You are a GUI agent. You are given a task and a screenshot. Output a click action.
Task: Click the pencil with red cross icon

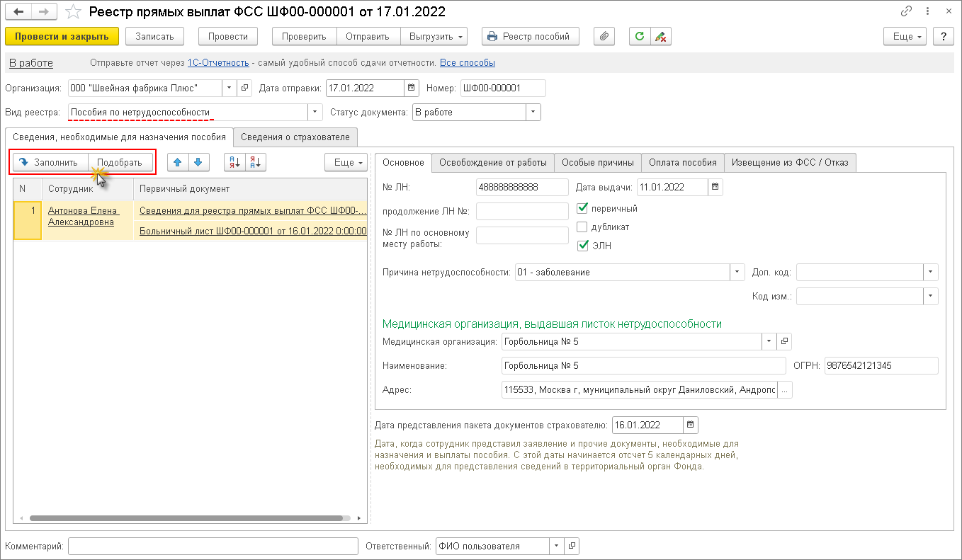pyautogui.click(x=660, y=36)
